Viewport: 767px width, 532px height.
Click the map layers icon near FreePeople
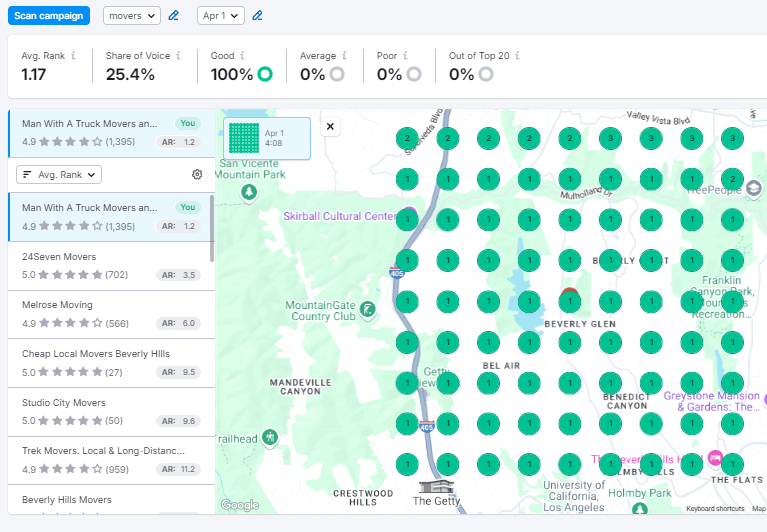[754, 188]
